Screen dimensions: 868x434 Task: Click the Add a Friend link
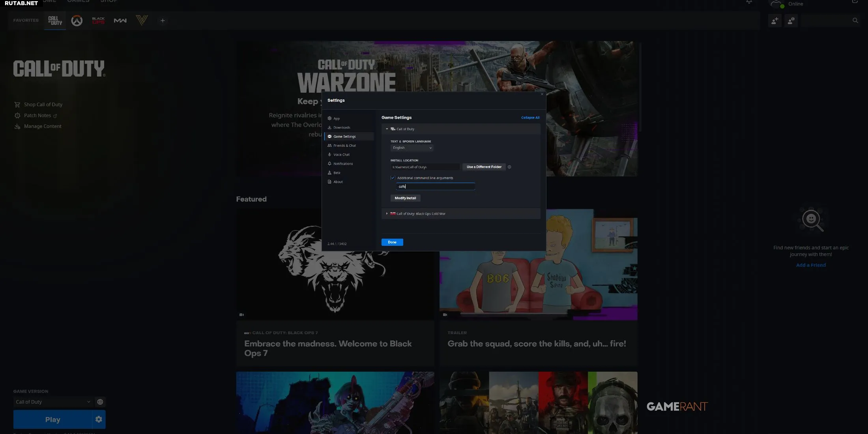tap(811, 265)
